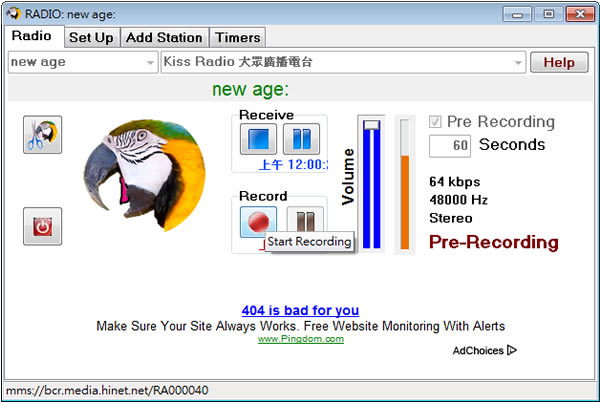Screen dimensions: 600x402
Task: Click the Volume slider handle
Action: coord(371,125)
